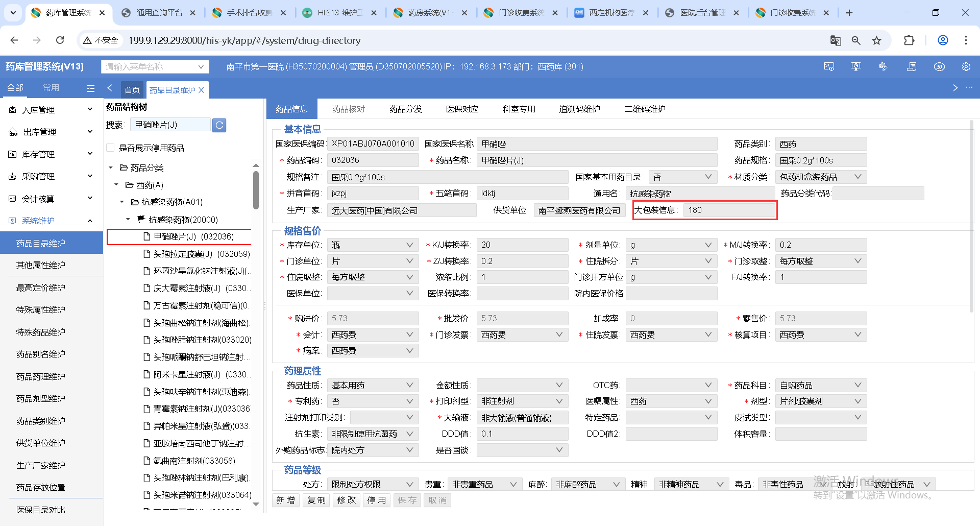Switch sidebar to the 常用 tab
Viewport: 980px width, 526px height.
(51, 88)
